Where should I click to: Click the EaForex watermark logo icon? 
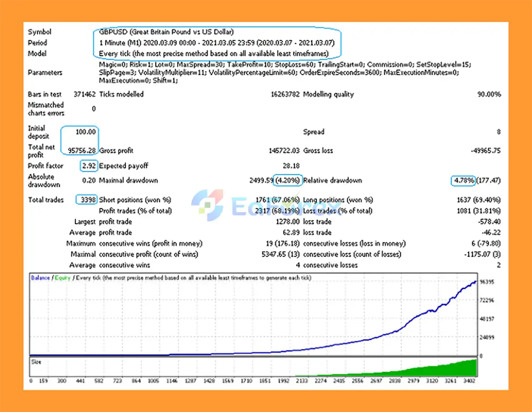tap(207, 205)
